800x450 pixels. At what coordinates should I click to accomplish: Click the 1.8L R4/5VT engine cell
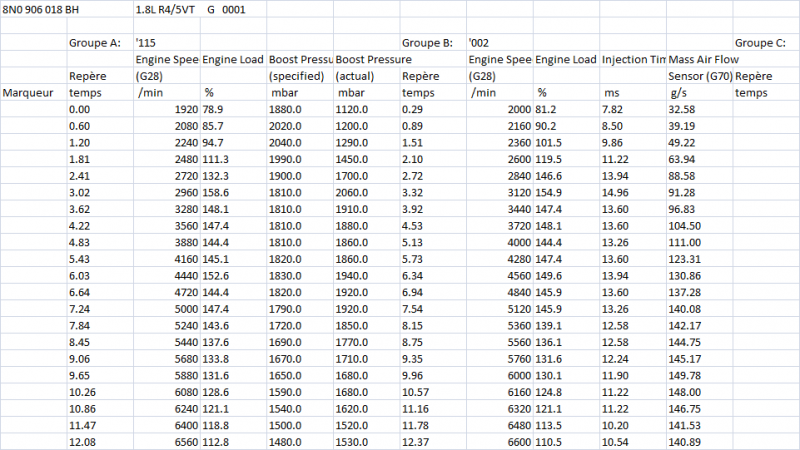click(x=167, y=9)
